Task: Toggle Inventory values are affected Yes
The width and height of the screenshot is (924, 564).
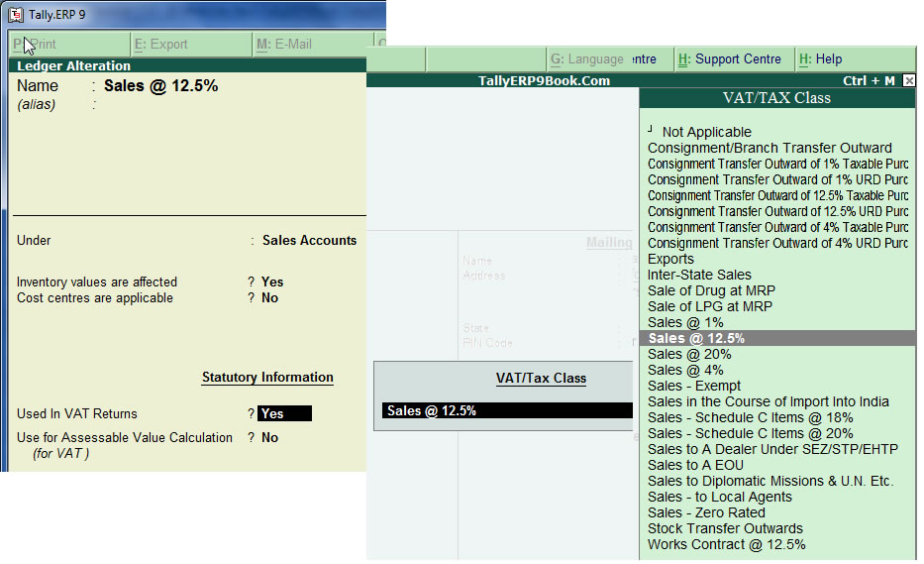Action: point(272,282)
